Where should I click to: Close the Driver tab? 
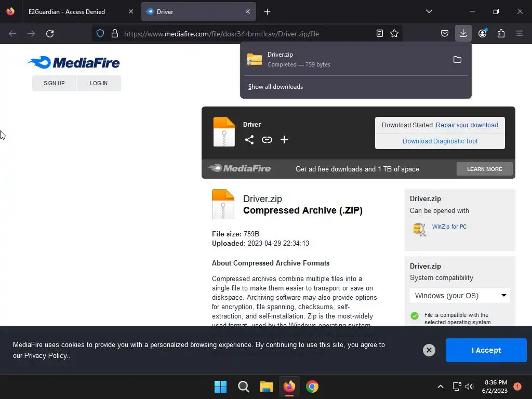[x=248, y=11]
